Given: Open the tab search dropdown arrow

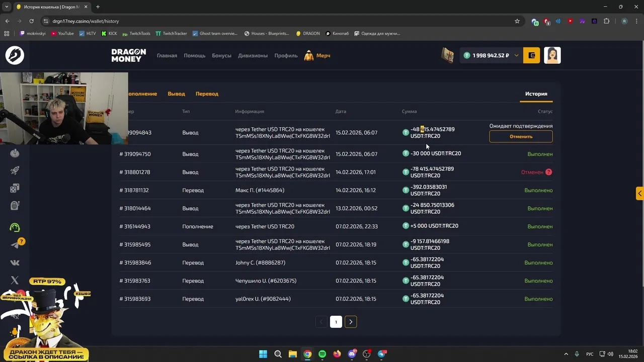Looking at the screenshot, I should pos(7,7).
